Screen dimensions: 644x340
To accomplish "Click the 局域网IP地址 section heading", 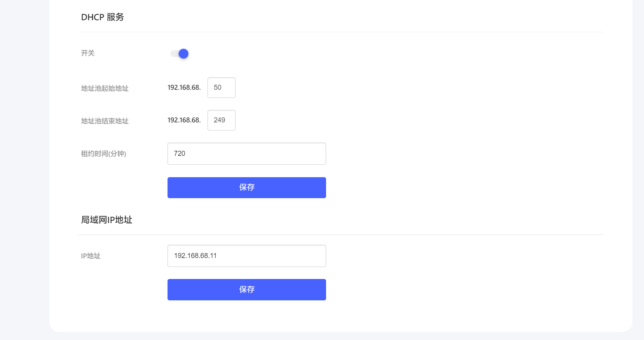I will click(x=106, y=220).
